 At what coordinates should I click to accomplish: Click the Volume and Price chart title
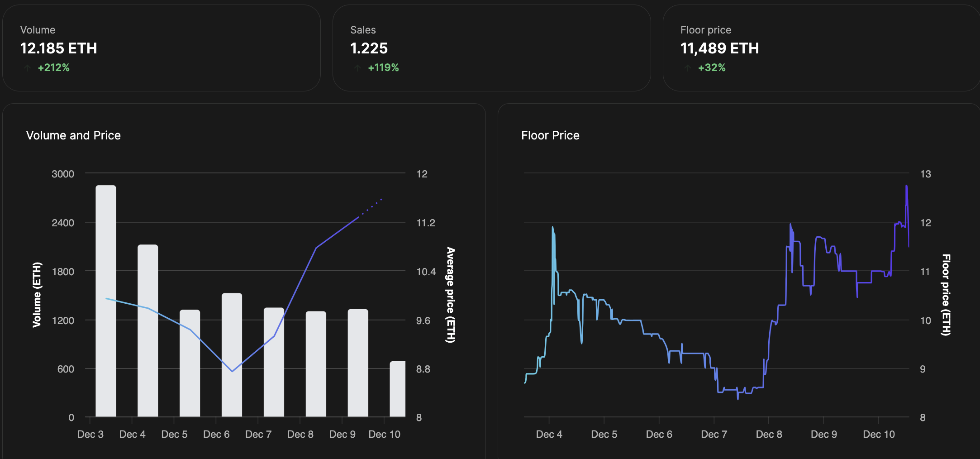point(73,135)
